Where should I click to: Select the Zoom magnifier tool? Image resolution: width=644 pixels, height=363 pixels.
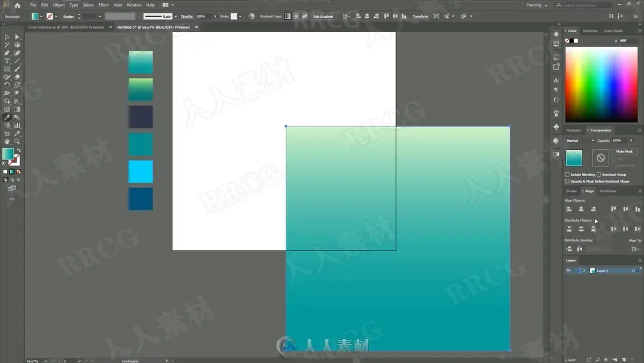click(17, 142)
